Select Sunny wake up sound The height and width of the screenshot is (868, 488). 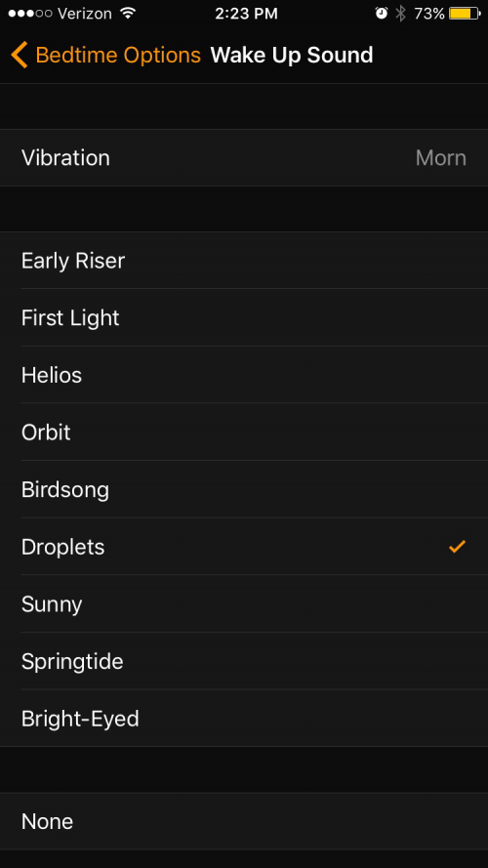[x=244, y=604]
